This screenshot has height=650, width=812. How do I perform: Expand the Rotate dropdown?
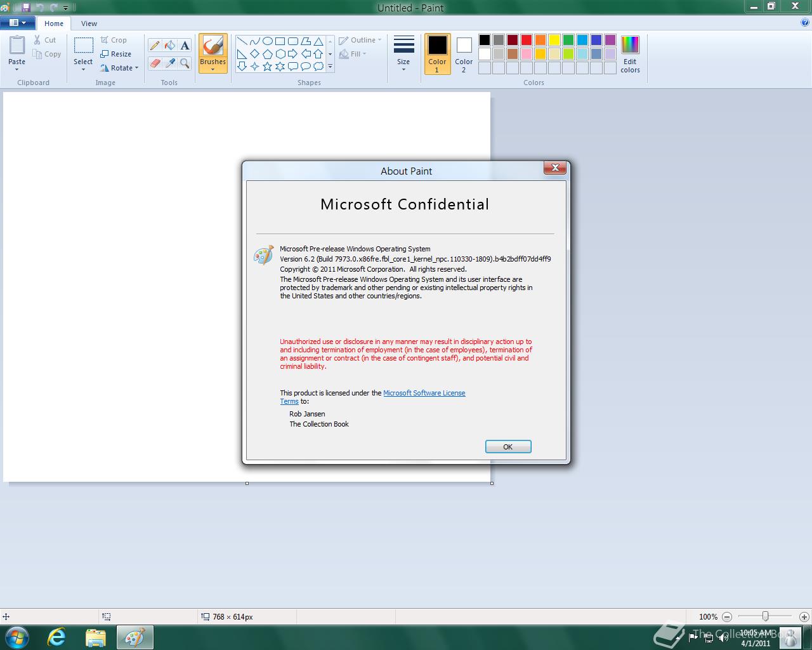point(136,68)
